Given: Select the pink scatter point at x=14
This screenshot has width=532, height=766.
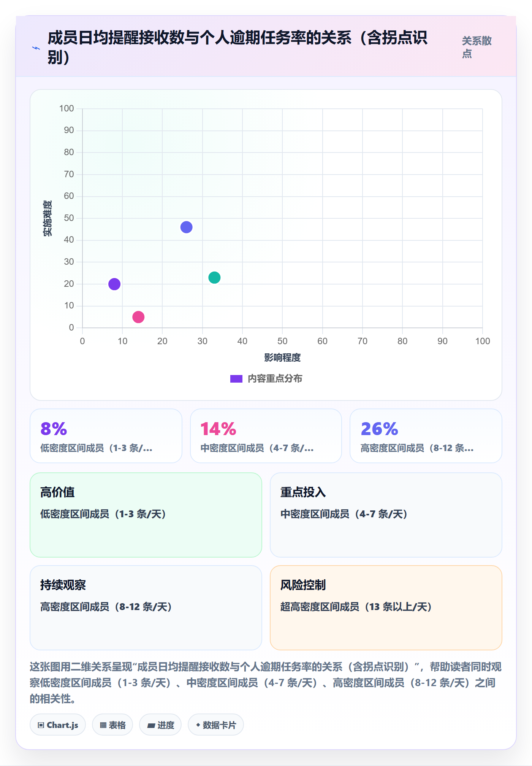Looking at the screenshot, I should point(138,317).
